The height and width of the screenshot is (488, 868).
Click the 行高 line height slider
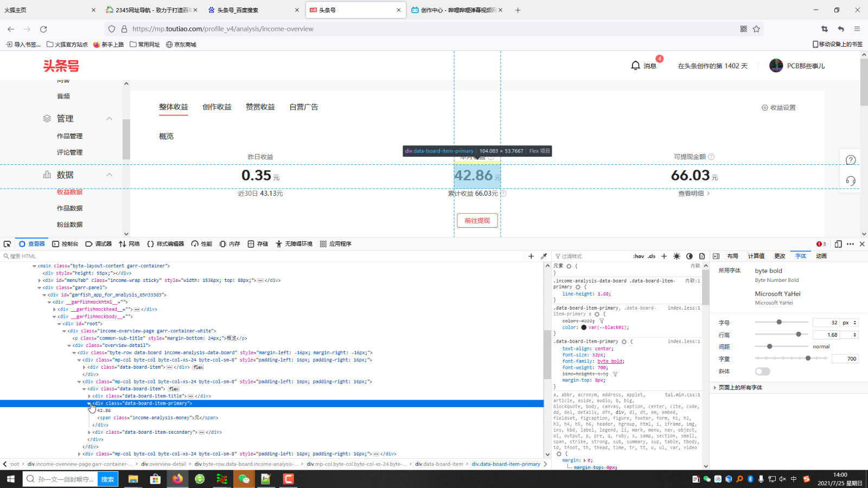(x=781, y=335)
